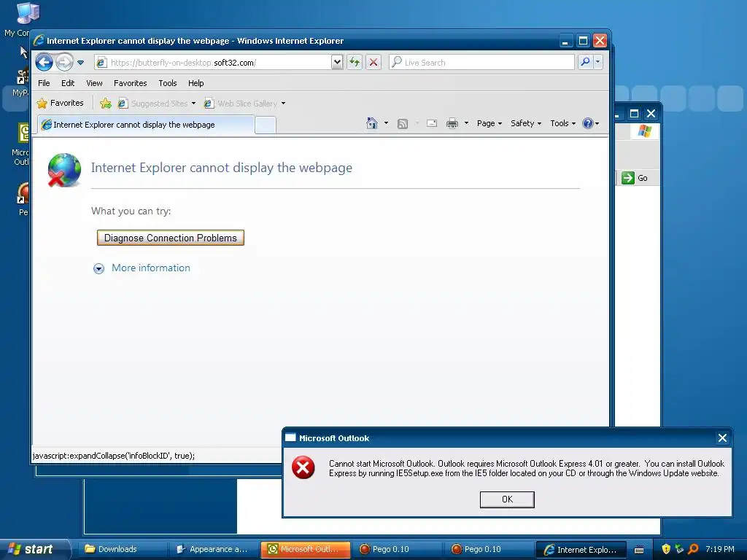Expand the Print options dropdown arrow
The height and width of the screenshot is (560, 747).
[x=466, y=123]
